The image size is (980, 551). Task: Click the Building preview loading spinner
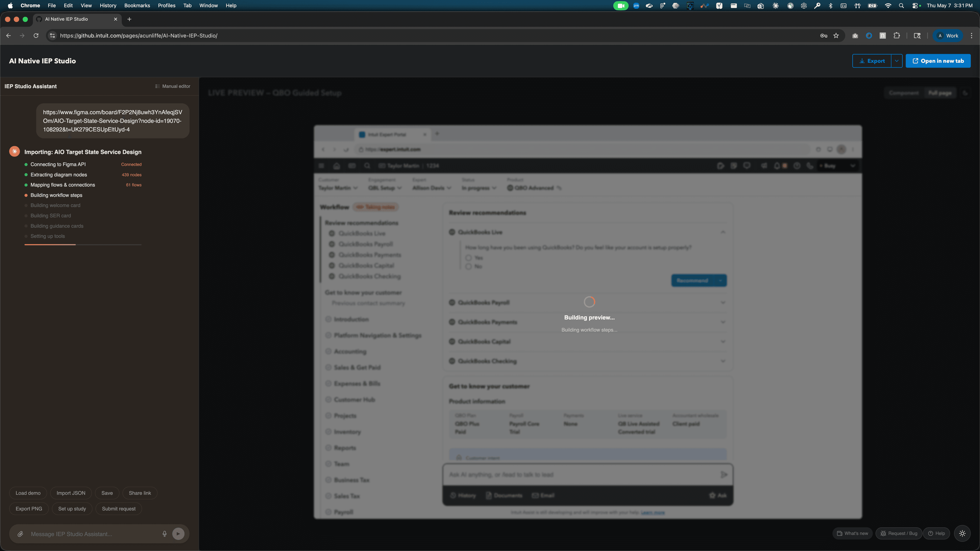click(x=589, y=302)
